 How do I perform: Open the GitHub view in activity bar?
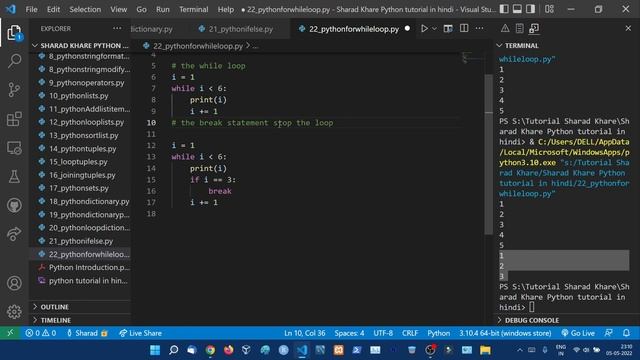(14, 205)
